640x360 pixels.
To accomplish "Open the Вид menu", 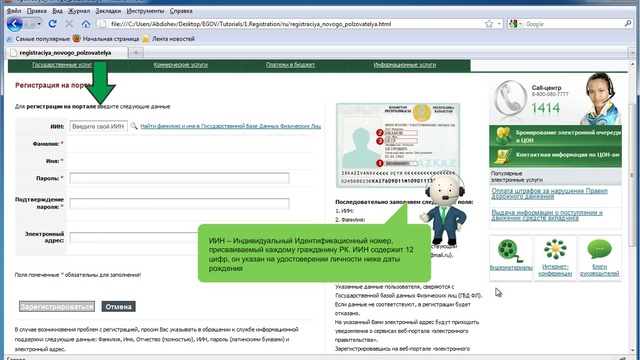I will click(x=58, y=11).
